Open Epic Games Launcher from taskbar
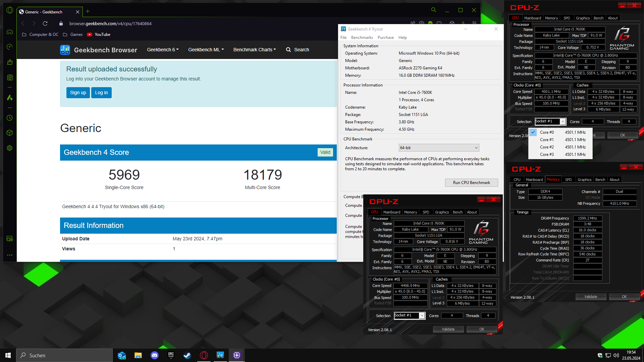The image size is (644, 362). coord(171,355)
